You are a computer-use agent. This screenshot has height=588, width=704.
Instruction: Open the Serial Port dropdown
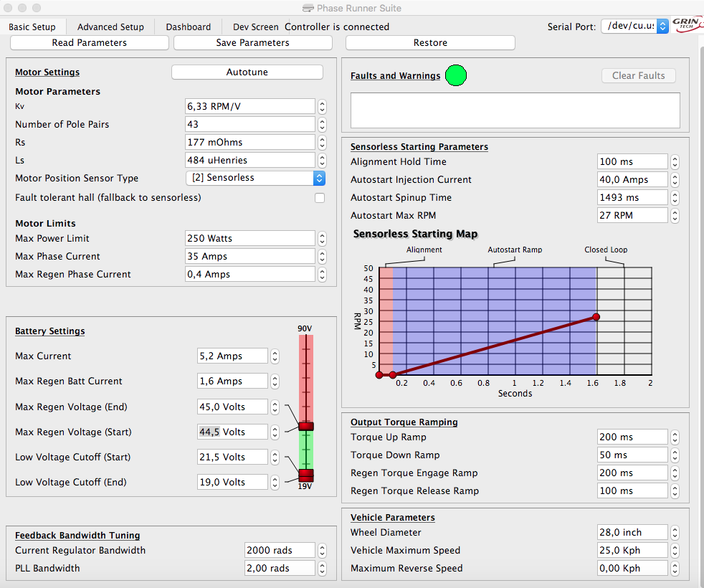[634, 26]
